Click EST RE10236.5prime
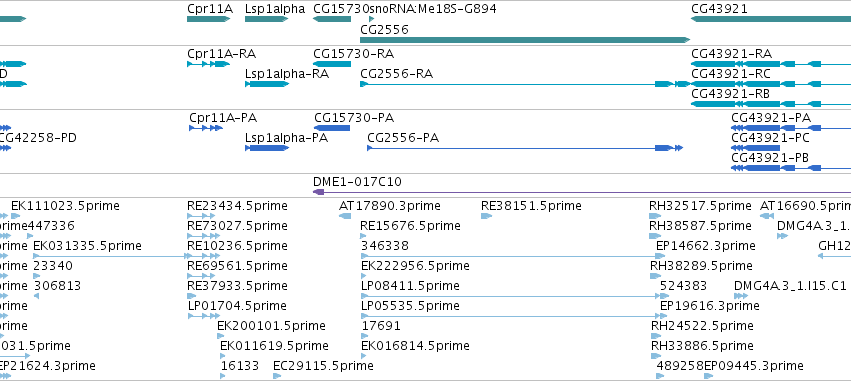The width and height of the screenshot is (851, 381). pos(237,246)
